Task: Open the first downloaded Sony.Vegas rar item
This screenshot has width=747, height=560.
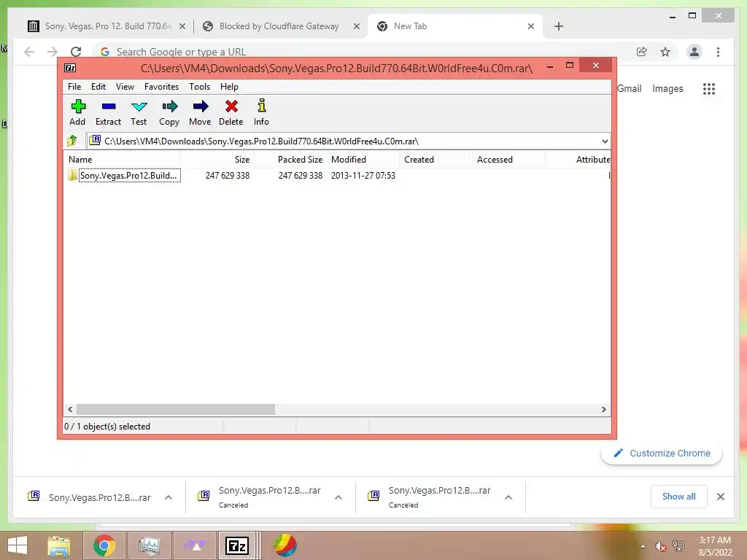Action: point(90,497)
